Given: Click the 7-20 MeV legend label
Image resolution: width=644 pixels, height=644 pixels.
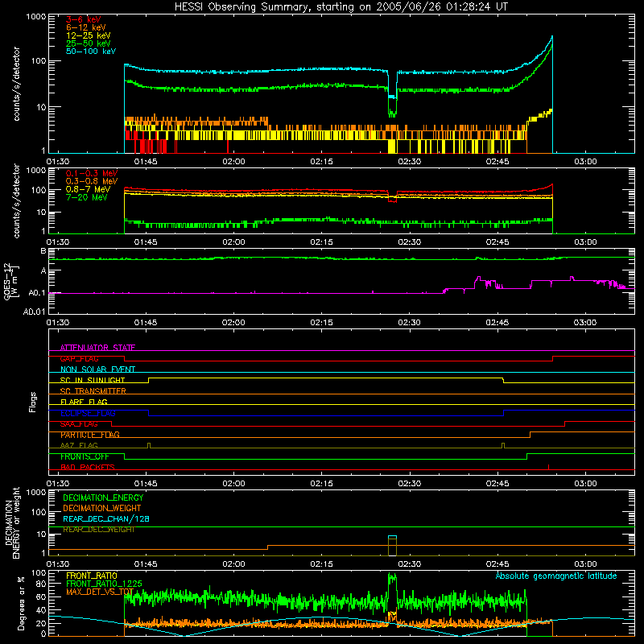Looking at the screenshot, I should pos(87,197).
